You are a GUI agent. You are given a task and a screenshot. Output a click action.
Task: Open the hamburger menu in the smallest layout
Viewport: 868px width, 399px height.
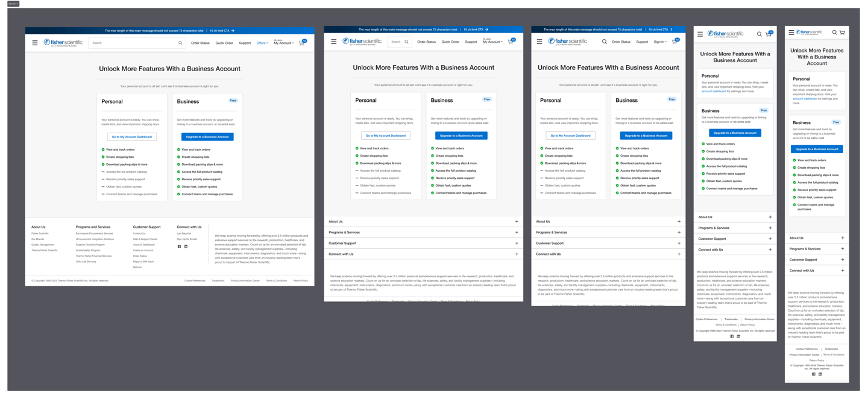791,33
